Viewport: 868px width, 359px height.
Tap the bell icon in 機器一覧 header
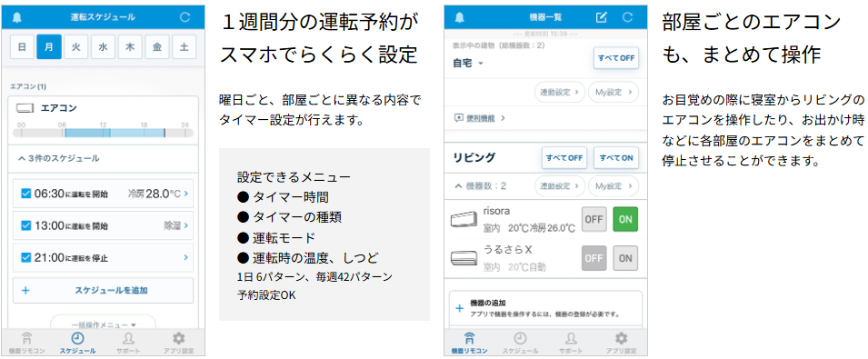click(460, 17)
